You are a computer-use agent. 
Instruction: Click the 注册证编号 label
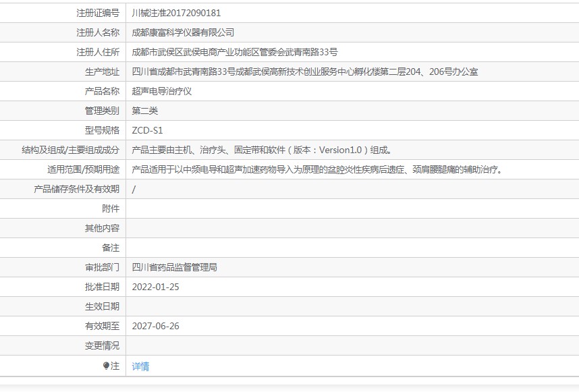point(98,13)
